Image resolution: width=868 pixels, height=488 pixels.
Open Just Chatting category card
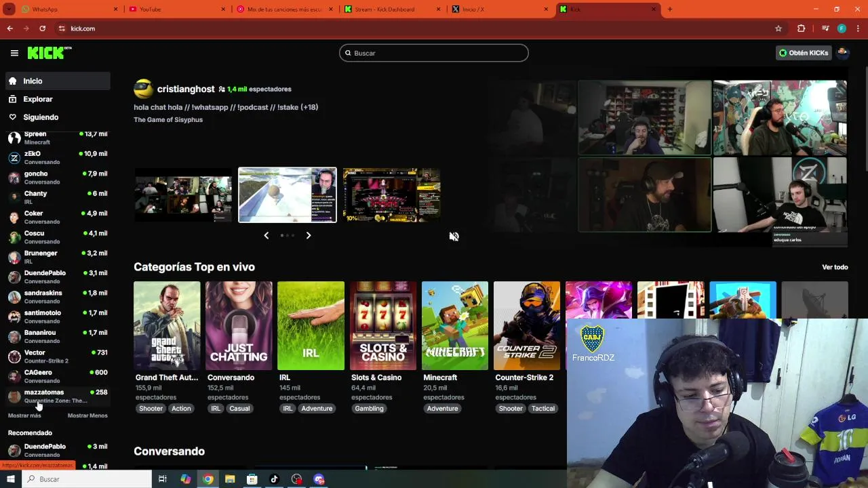tap(239, 326)
